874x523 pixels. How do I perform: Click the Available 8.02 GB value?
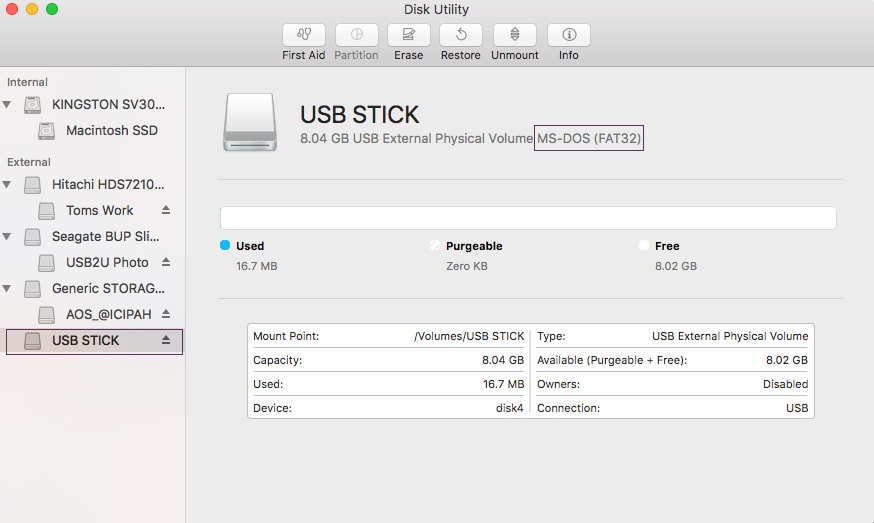786,360
